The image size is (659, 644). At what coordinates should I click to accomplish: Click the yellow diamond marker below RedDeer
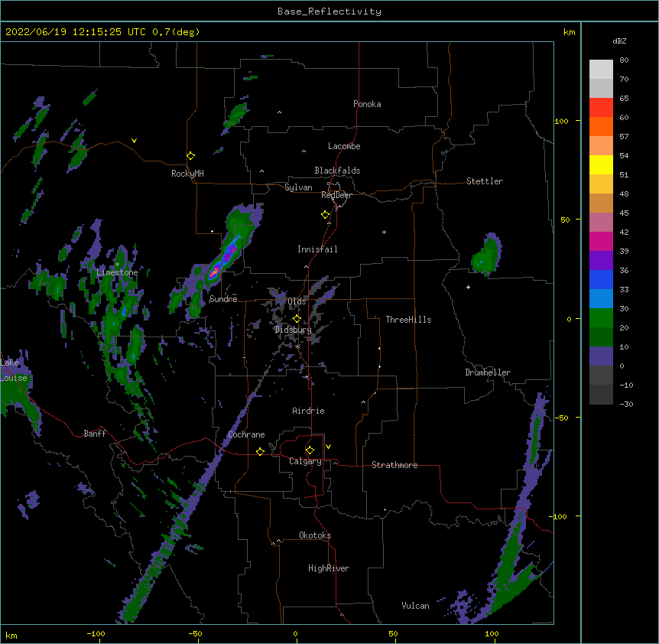325,215
